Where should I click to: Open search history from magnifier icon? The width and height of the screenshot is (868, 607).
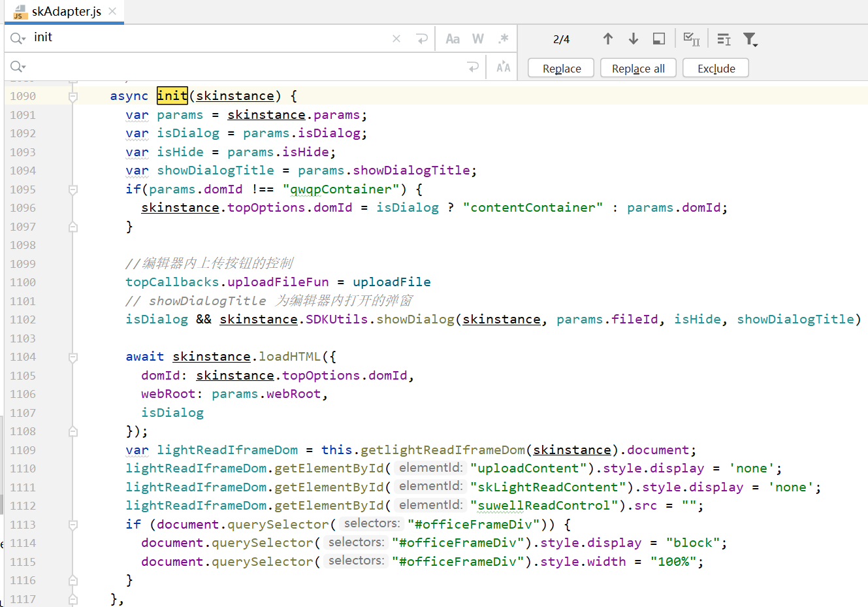(18, 39)
